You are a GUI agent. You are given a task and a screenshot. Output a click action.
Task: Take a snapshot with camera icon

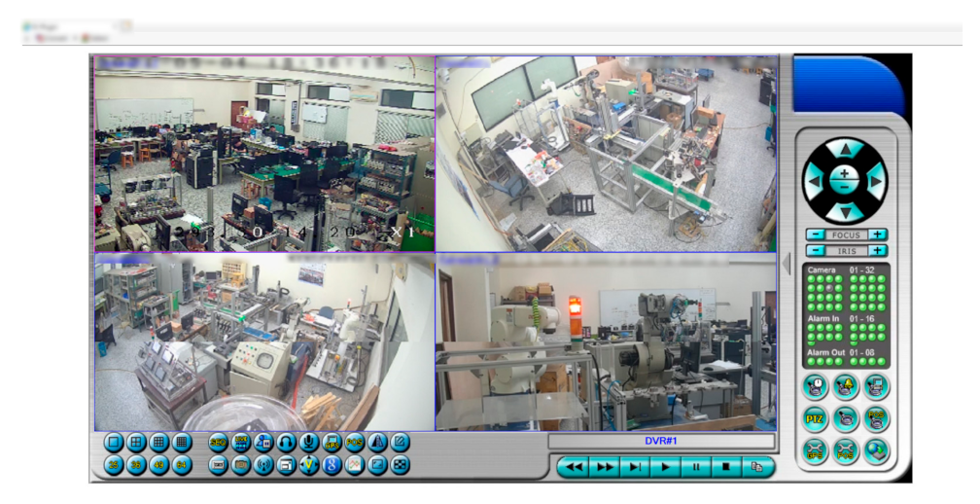[241, 465]
